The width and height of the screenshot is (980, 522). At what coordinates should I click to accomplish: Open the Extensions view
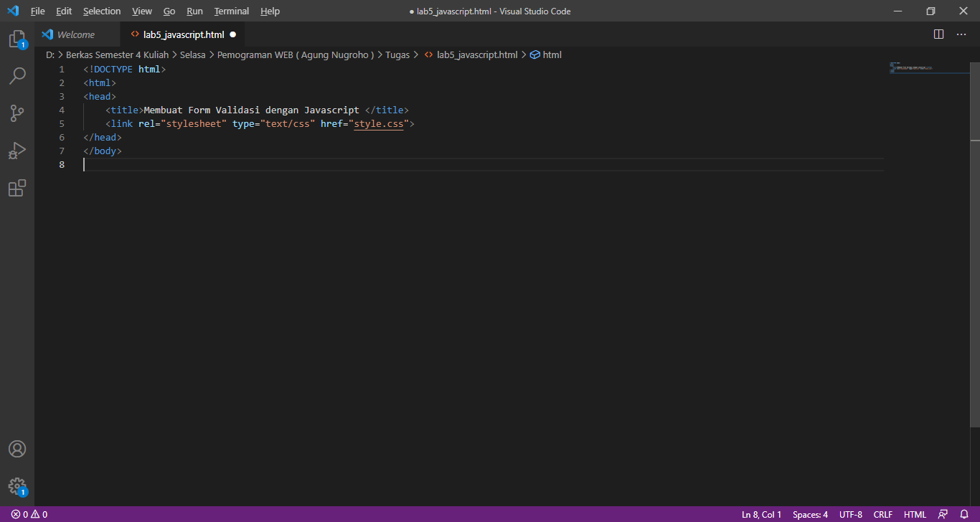point(17,187)
